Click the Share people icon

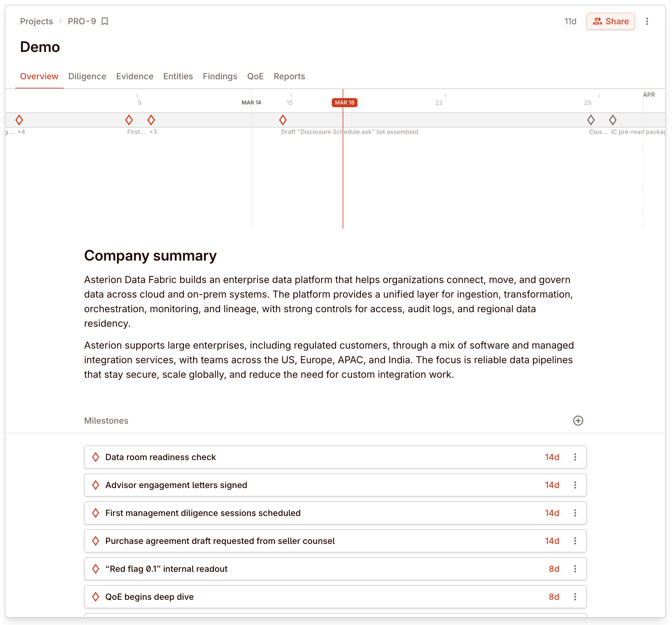point(598,21)
